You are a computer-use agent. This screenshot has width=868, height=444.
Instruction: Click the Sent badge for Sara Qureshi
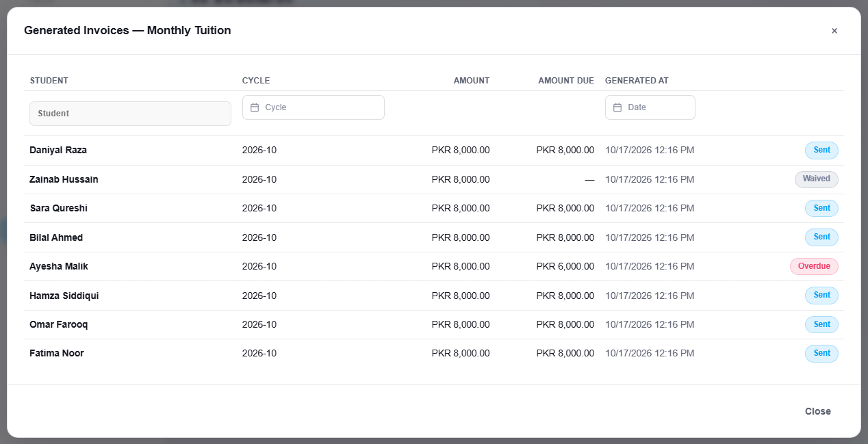[821, 208]
